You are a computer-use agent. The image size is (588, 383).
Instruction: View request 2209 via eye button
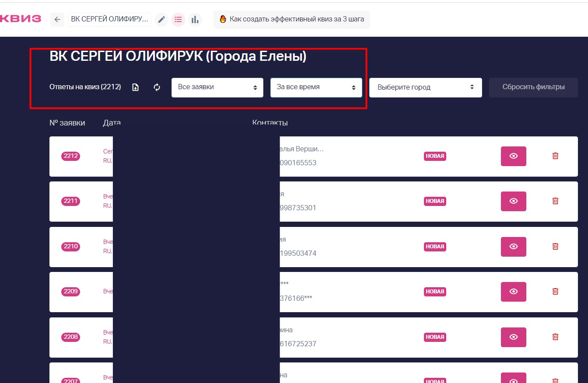tap(514, 292)
